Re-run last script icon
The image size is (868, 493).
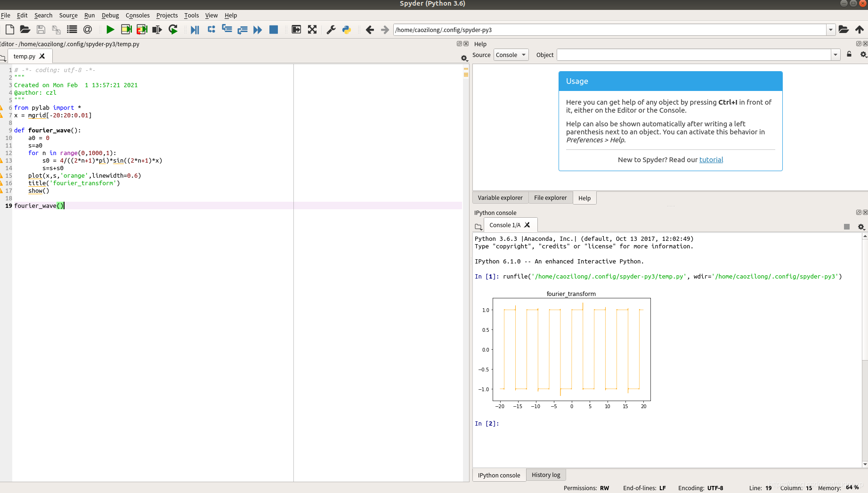tap(173, 30)
